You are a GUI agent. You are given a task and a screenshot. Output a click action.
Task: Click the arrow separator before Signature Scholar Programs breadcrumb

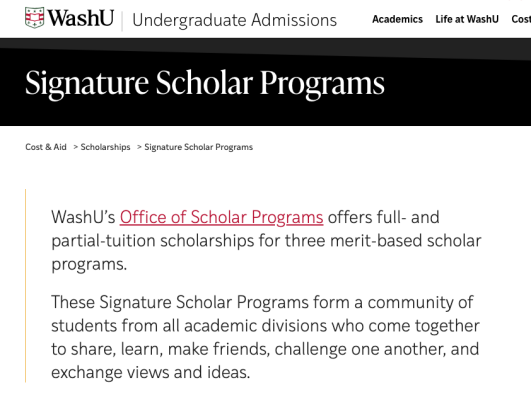pos(139,147)
